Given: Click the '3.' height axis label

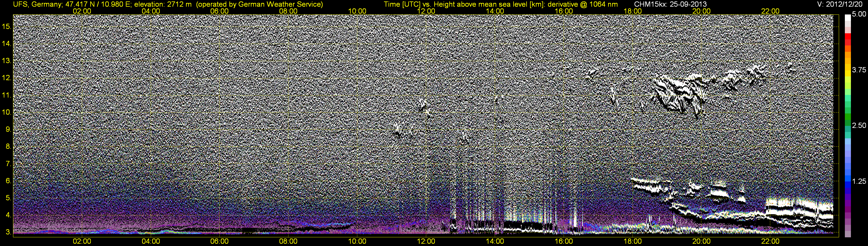Looking at the screenshot, I should coord(8,232).
